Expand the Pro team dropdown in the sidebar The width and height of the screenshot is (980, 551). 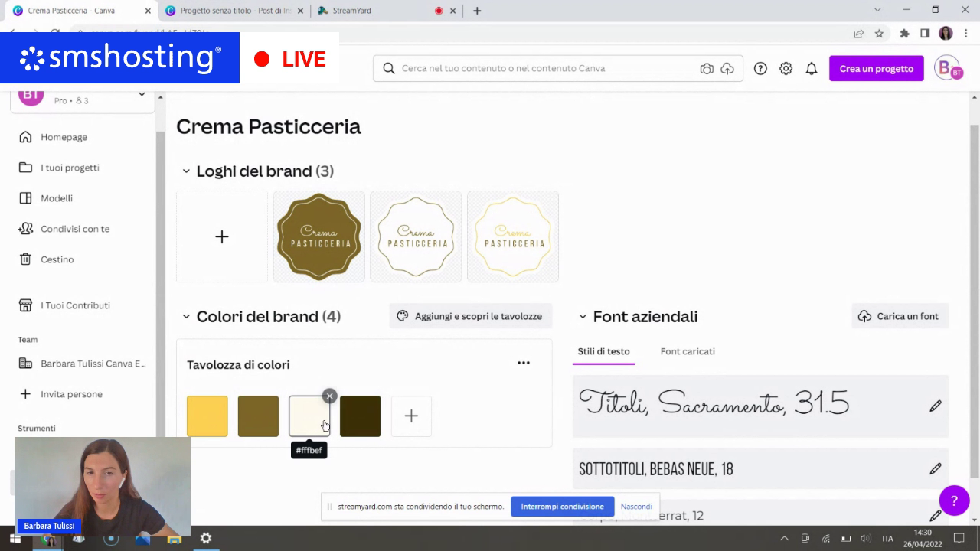coord(142,94)
